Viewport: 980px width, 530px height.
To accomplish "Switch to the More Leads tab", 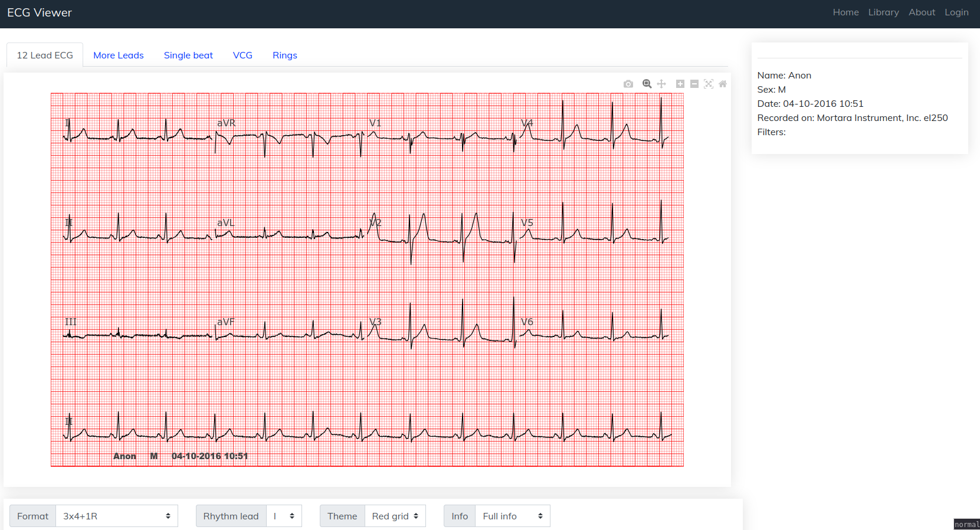I will pyautogui.click(x=119, y=55).
